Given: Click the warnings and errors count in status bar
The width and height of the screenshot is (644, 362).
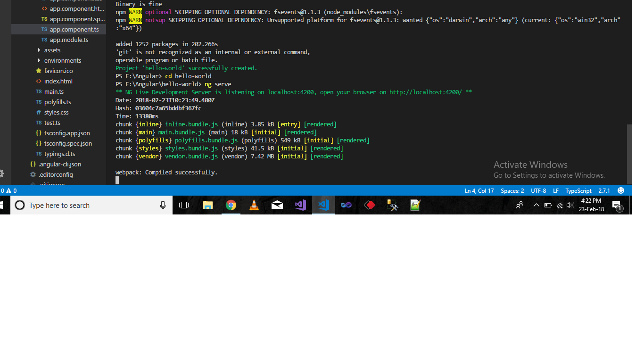Looking at the screenshot, I should pos(8,191).
